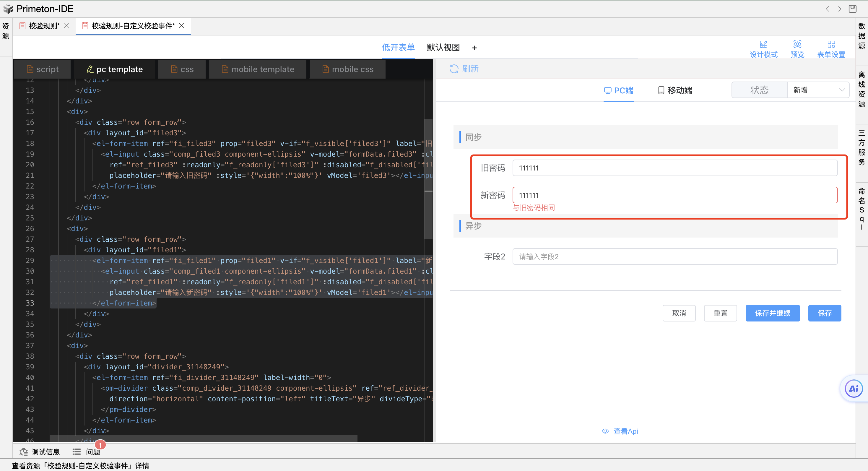Image resolution: width=868 pixels, height=471 pixels.
Task: Close the 校验规则 file tab
Action: coord(66,26)
